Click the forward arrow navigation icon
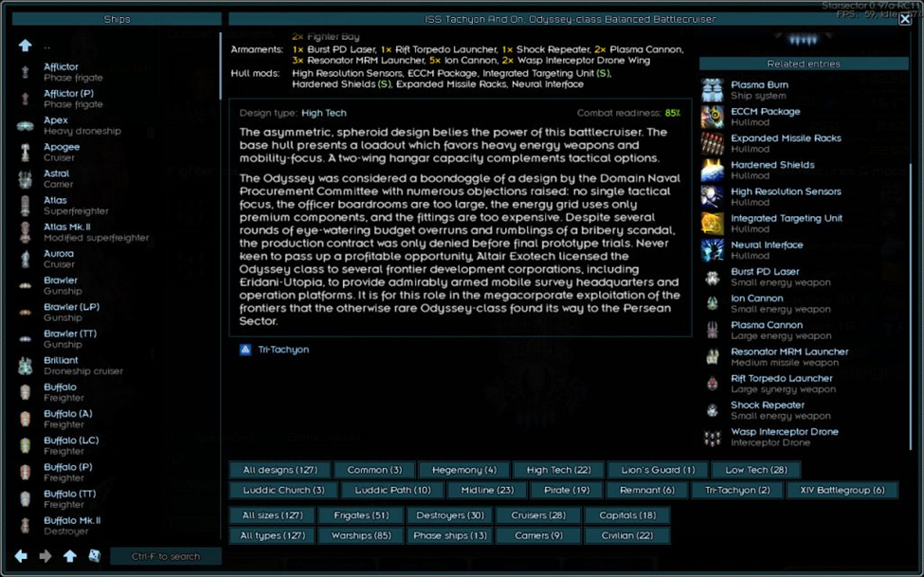924x577 pixels. 45,556
